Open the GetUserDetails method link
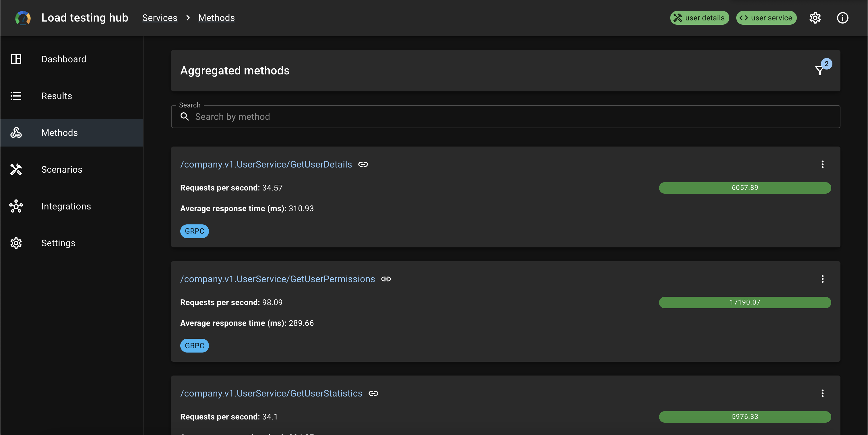This screenshot has height=435, width=868. [x=266, y=164]
